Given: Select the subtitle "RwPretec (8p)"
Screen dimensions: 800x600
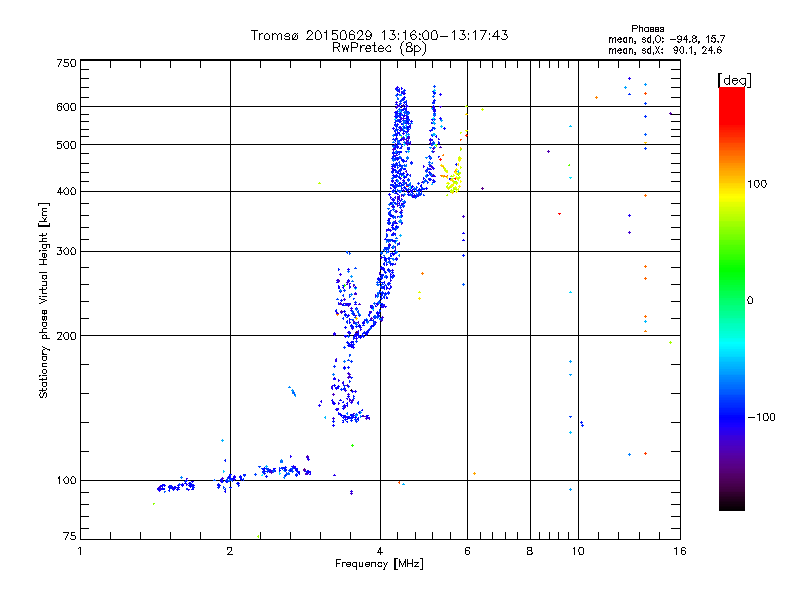Looking at the screenshot, I should click(379, 48).
